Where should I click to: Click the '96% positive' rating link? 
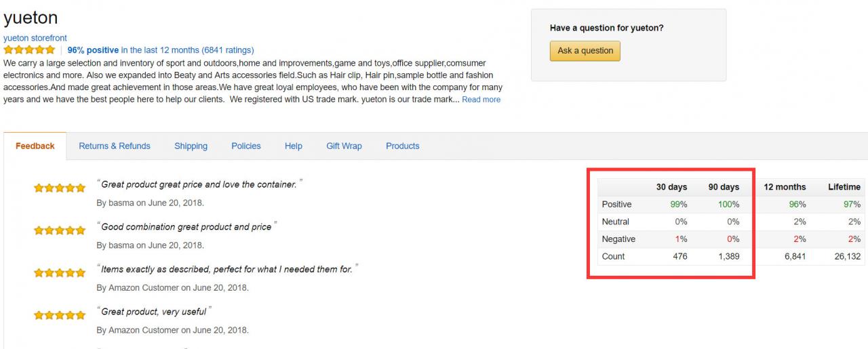[x=93, y=50]
